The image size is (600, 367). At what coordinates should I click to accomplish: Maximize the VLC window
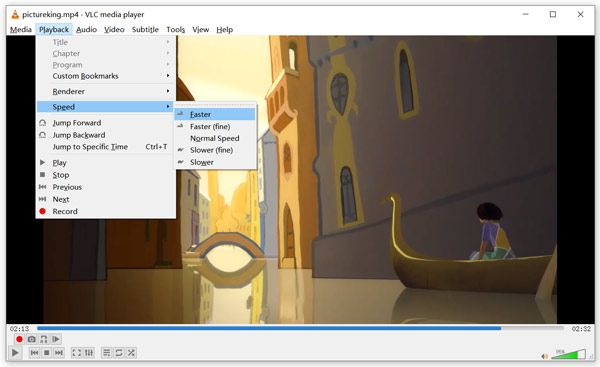click(x=553, y=14)
